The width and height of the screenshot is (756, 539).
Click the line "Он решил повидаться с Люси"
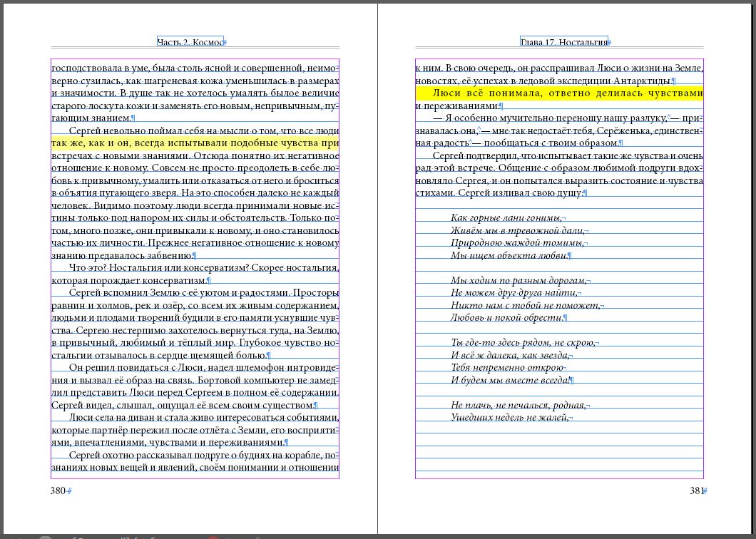204,368
